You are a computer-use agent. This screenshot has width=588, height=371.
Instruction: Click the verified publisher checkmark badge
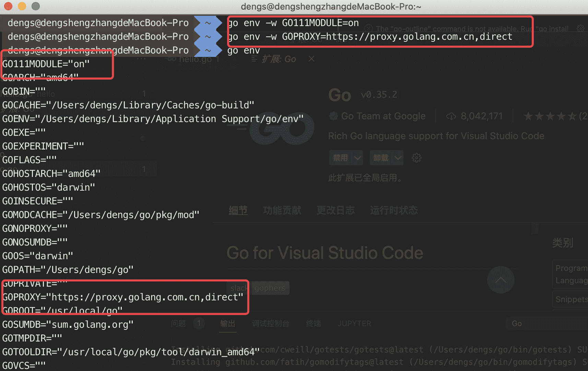point(333,116)
